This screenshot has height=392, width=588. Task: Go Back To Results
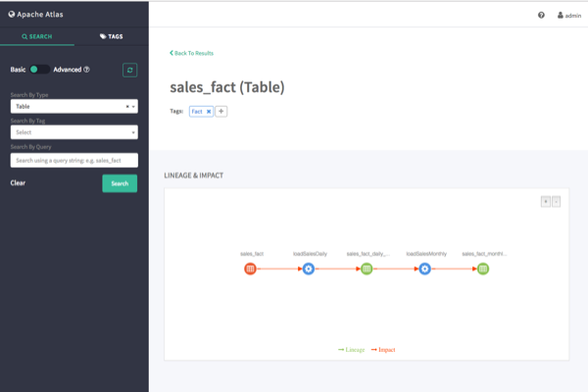pos(191,53)
